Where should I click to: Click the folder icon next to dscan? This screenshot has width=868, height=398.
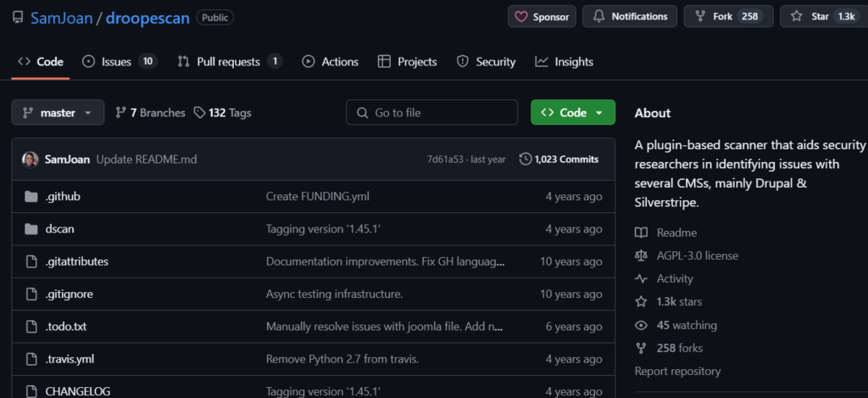click(31, 229)
